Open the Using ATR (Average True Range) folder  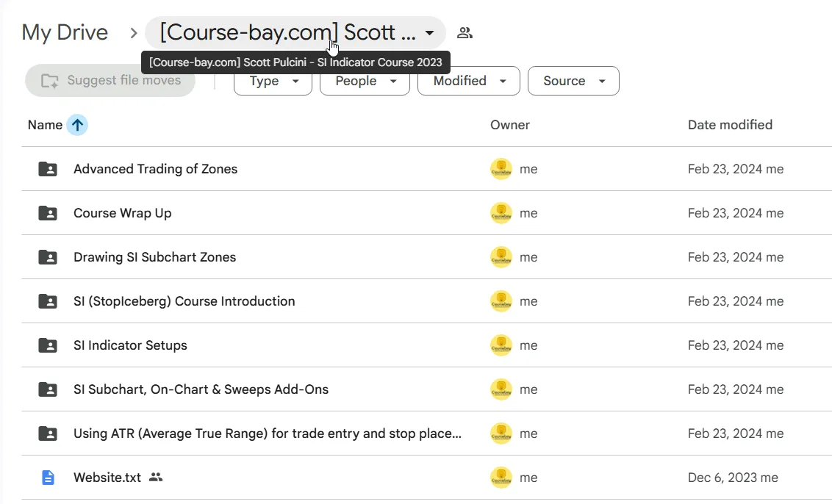[x=268, y=433]
